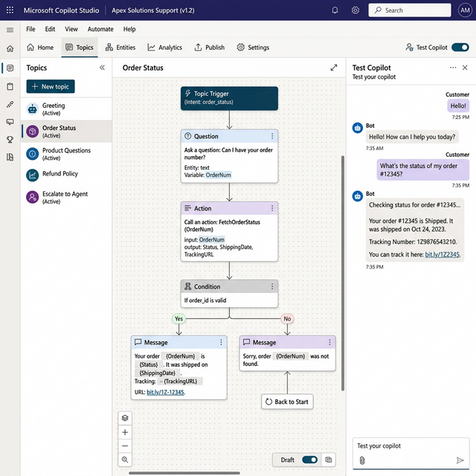Image resolution: width=476 pixels, height=476 pixels.
Task: Send the test chat message
Action: point(460,460)
